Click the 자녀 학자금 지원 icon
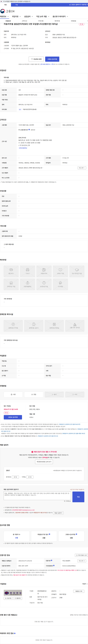Image resolution: width=88 pixels, height=644 pixels. (77, 271)
